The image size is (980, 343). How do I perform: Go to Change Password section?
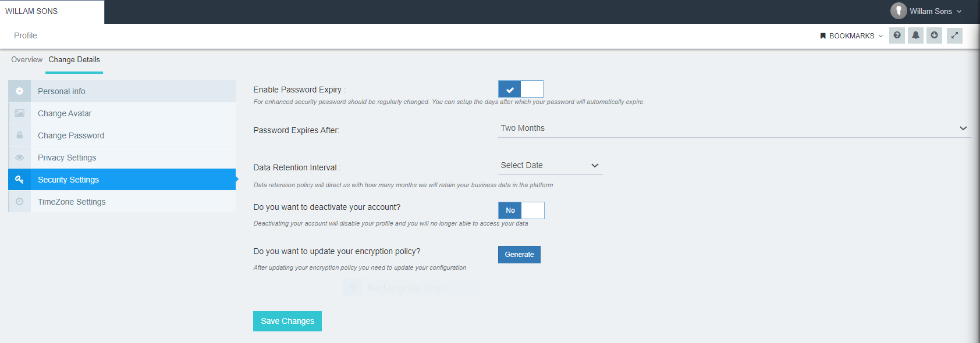[x=122, y=135]
